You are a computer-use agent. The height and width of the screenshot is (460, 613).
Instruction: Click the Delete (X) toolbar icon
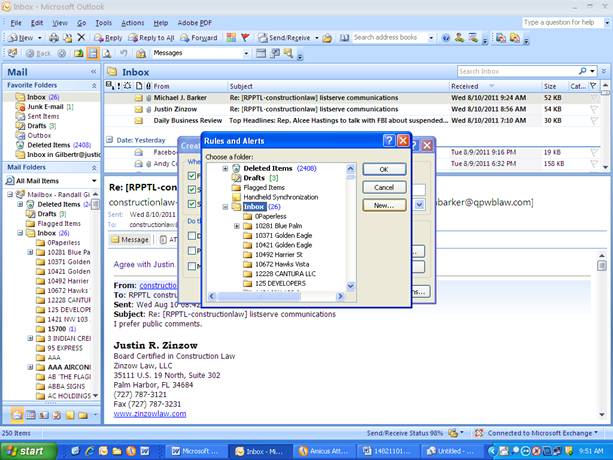tap(81, 38)
